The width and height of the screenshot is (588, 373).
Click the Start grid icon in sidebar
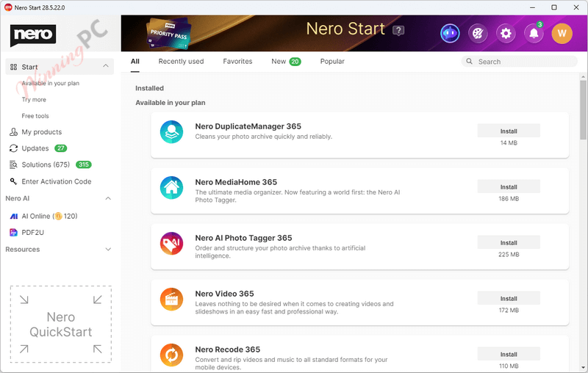pyautogui.click(x=13, y=67)
